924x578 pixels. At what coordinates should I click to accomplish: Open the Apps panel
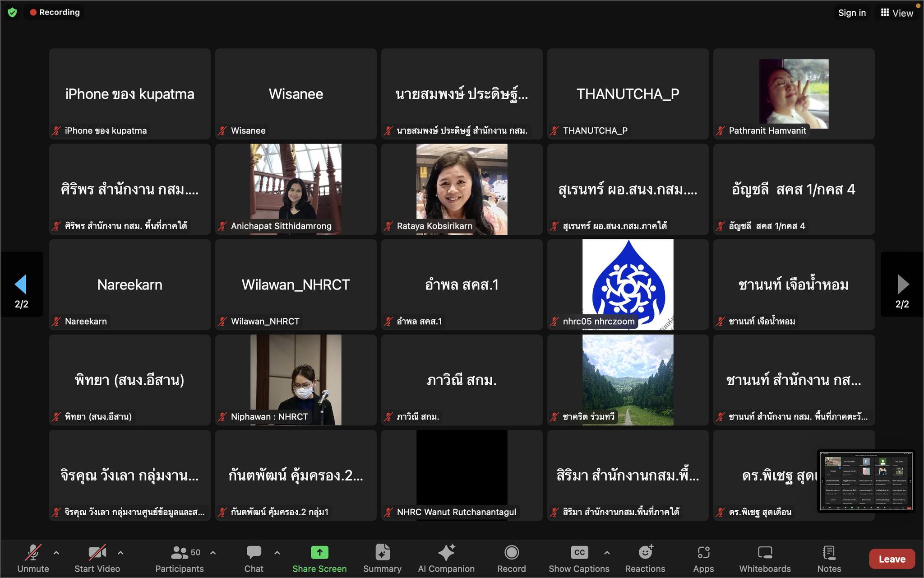(x=703, y=558)
